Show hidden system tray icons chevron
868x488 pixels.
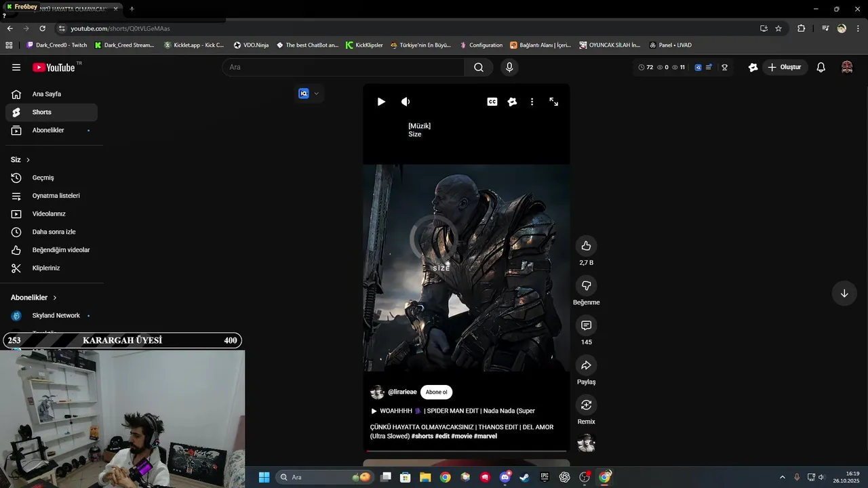pyautogui.click(x=782, y=477)
